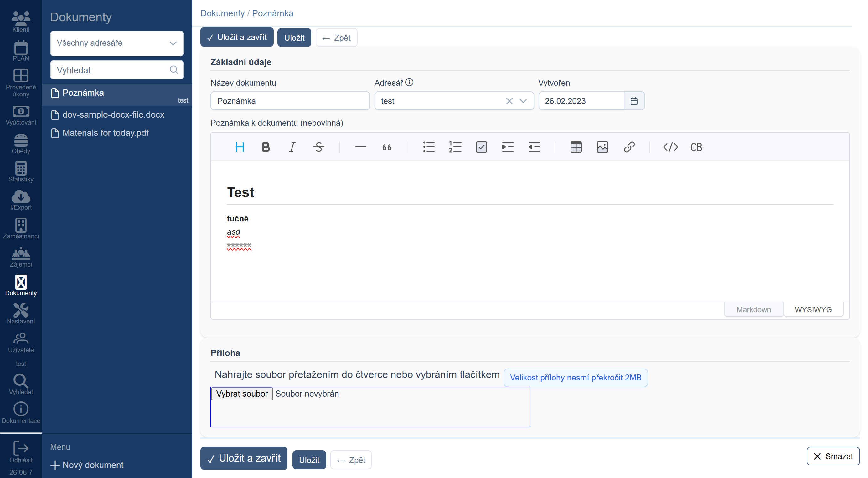Click bottom Uložit button
868x478 pixels.
click(309, 460)
